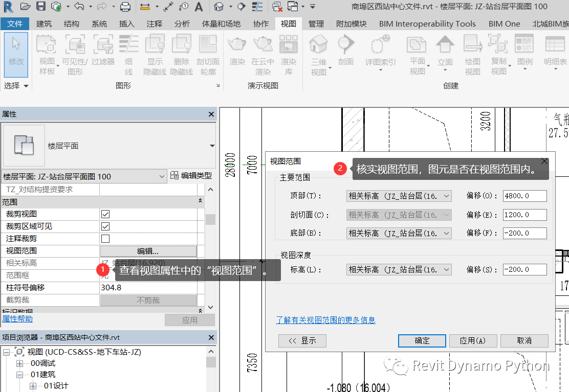
Task: Open the 顶部(T) level dropdown
Action: (399, 196)
